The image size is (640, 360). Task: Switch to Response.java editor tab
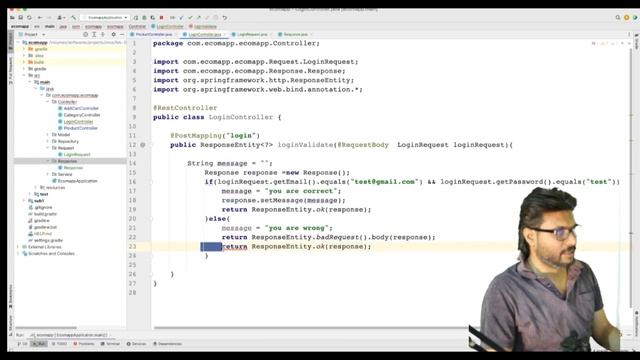point(296,34)
